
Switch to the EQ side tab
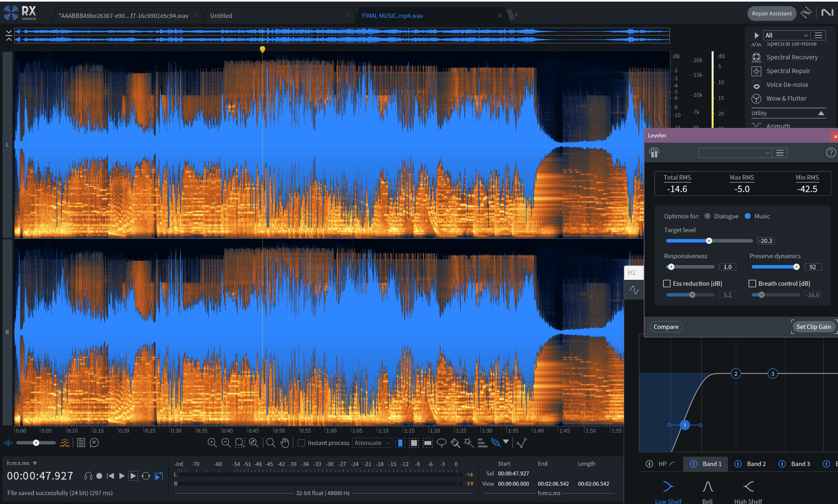point(633,272)
